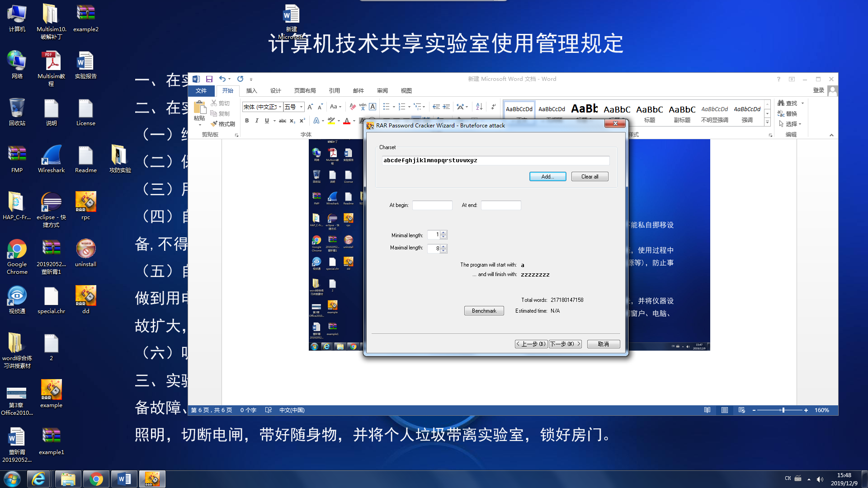Toggle Bold formatting

pyautogui.click(x=247, y=121)
